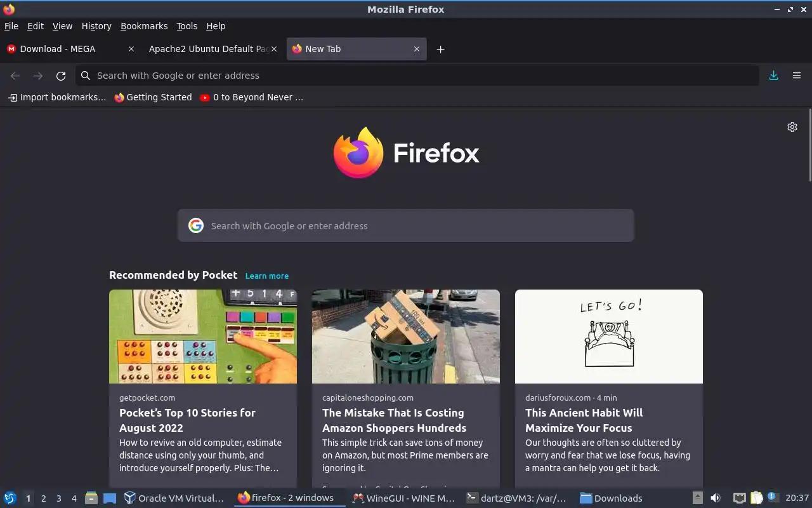Viewport: 812px width, 508px height.
Task: Open new tab personalize gear icon
Action: click(x=792, y=127)
